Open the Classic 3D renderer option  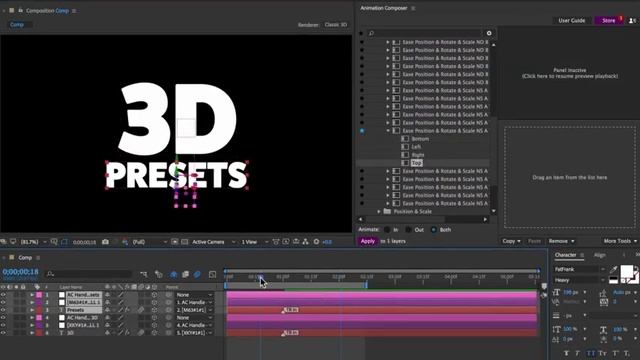coord(336,24)
